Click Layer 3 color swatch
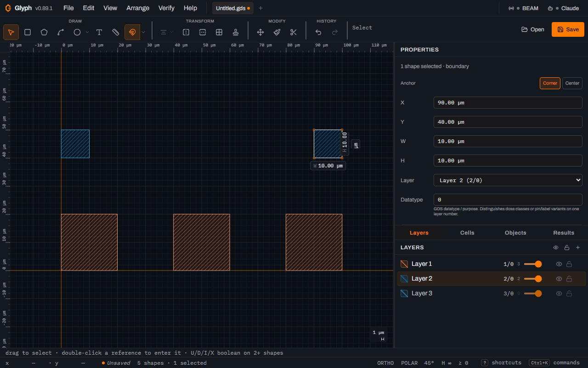Screen dimensions: 588x368 pos(404,293)
